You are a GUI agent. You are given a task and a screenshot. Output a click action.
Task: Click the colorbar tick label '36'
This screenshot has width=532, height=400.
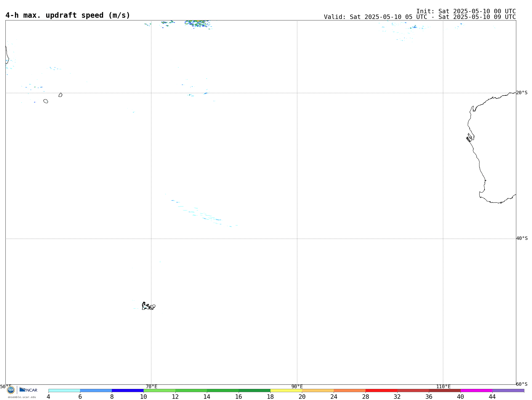click(429, 397)
